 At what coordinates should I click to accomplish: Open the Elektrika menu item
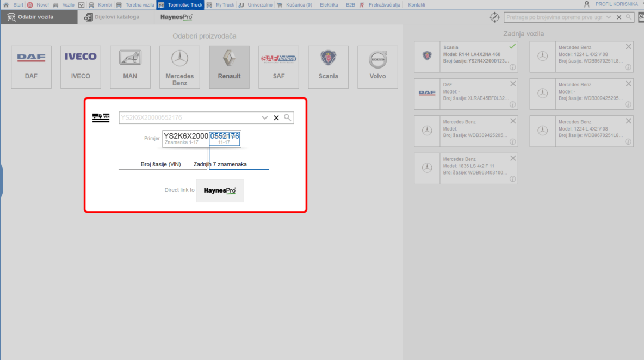coord(329,5)
